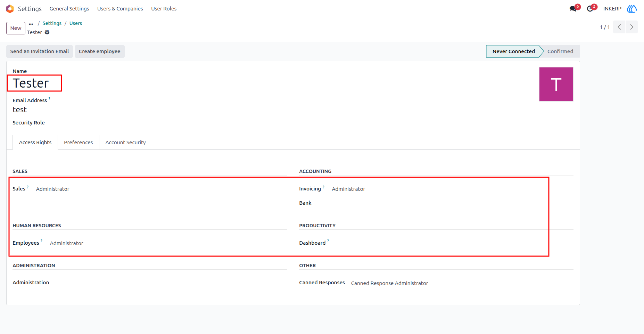
Task: Click the 1 / 1 pager counter
Action: point(605,27)
